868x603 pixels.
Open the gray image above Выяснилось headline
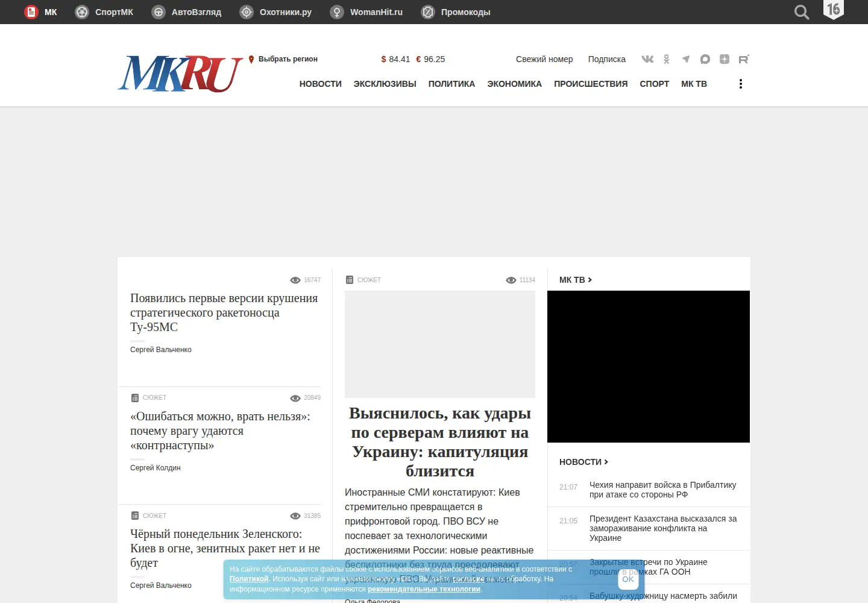click(x=440, y=344)
